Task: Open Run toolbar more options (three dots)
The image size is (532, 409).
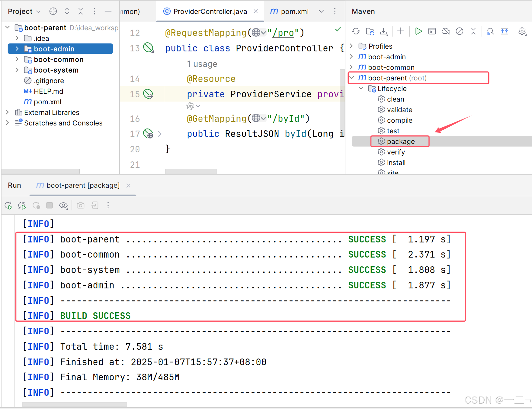Action: [108, 206]
